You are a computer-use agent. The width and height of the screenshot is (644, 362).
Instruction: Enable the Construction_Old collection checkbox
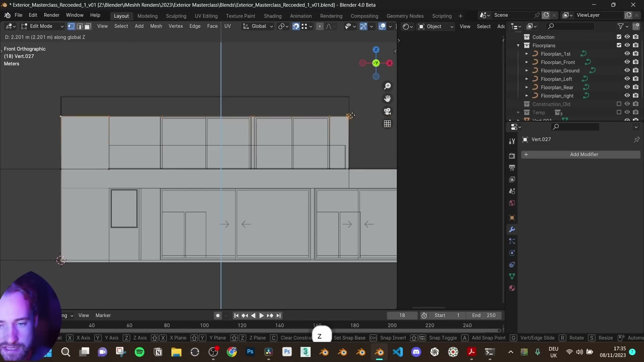point(619,104)
